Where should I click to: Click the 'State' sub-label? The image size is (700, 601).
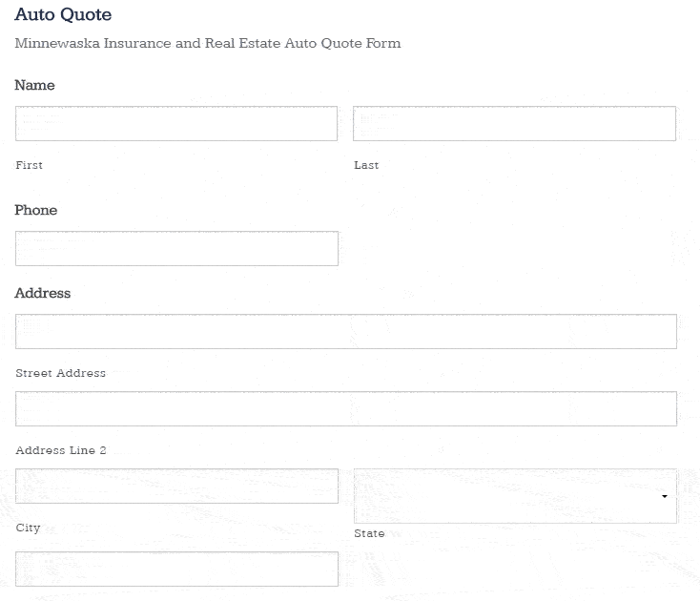tap(369, 533)
